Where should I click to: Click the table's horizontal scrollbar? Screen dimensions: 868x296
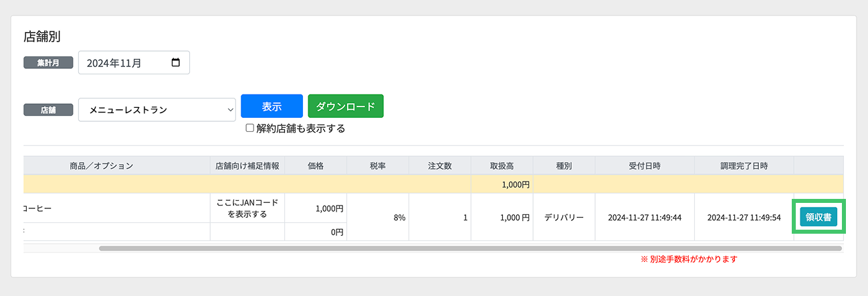(x=468, y=248)
